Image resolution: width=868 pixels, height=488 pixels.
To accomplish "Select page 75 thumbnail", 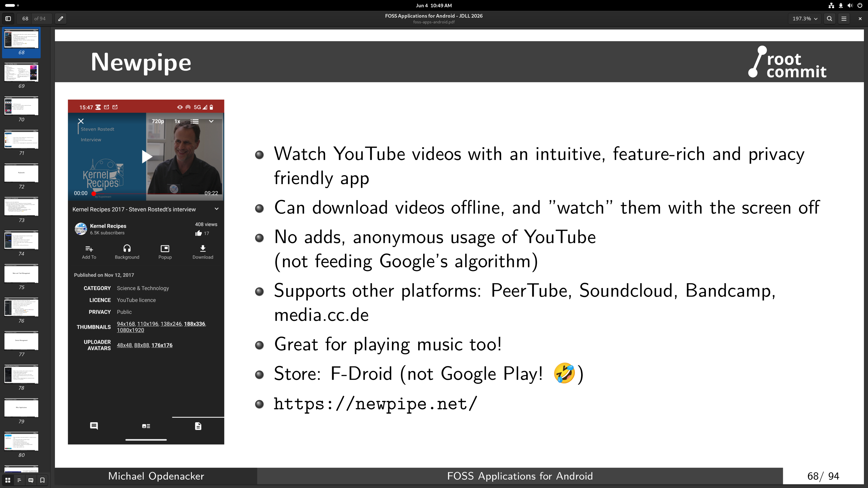I will pos(21,273).
